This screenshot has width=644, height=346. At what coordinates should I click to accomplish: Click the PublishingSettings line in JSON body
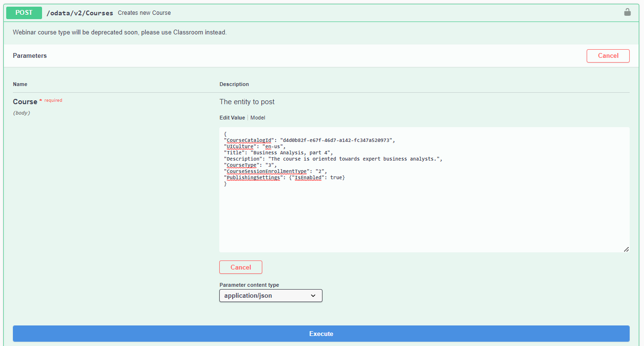coord(284,177)
